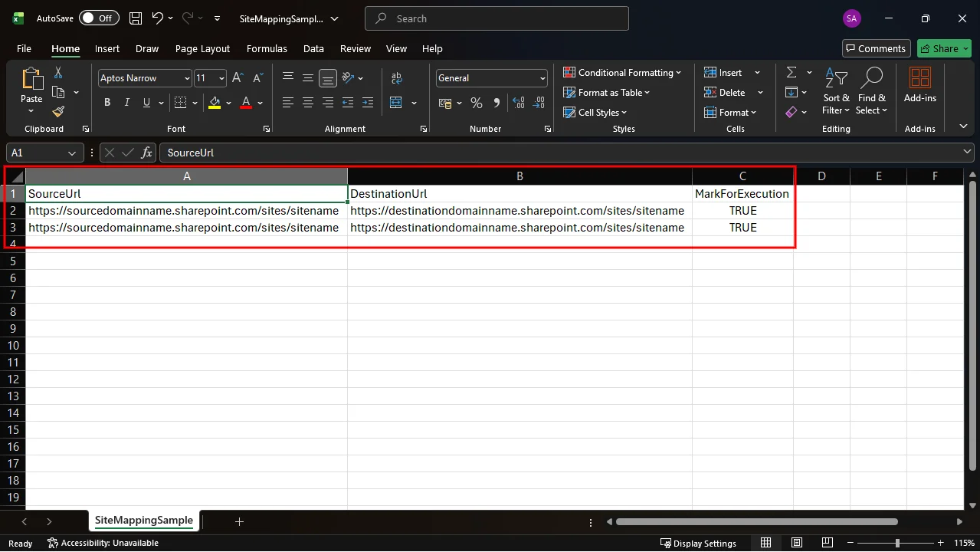980x552 pixels.
Task: Click the Decrease Indent icon
Action: [348, 103]
